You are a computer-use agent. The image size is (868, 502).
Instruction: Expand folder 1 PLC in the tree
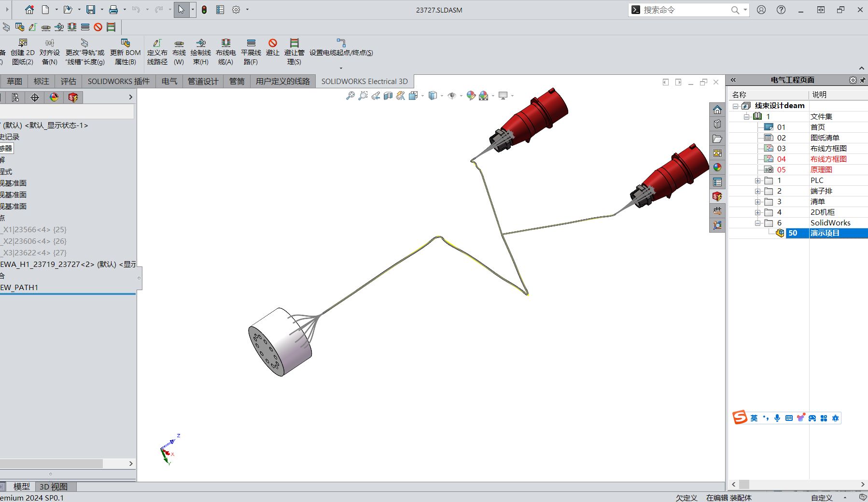click(x=758, y=181)
